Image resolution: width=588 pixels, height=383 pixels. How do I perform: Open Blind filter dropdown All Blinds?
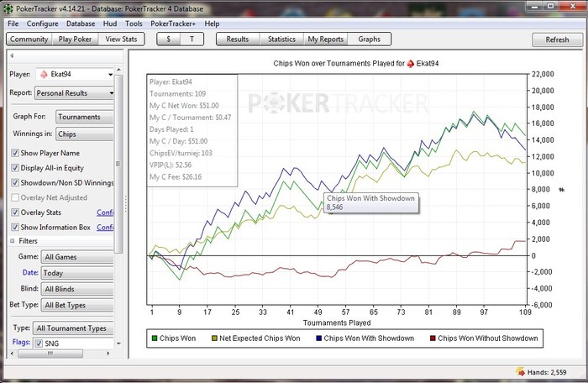click(77, 289)
